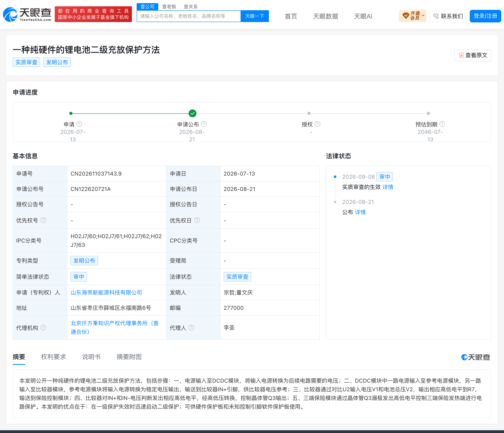504x433 pixels.
Task: Click 详情 for 实质审查的生效
Action: 388,187
